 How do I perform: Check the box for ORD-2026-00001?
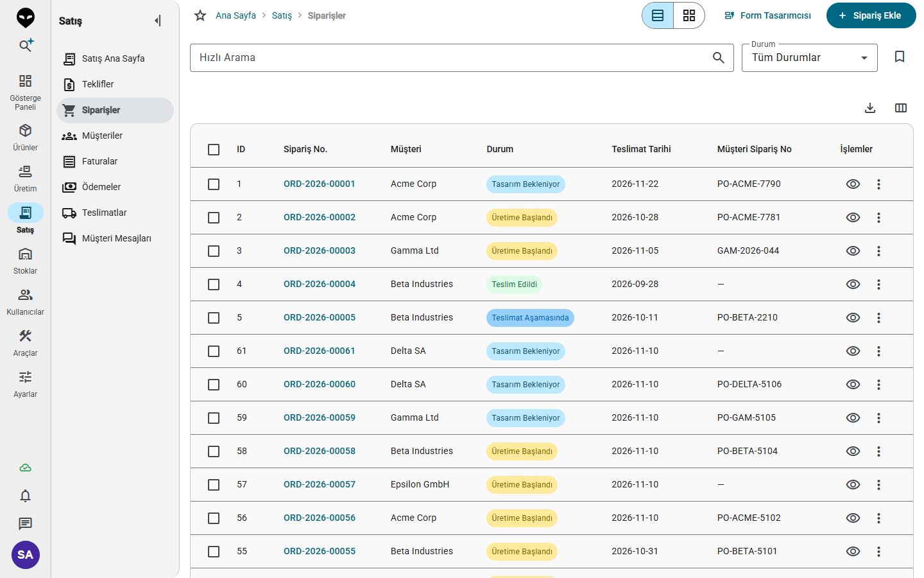(214, 184)
